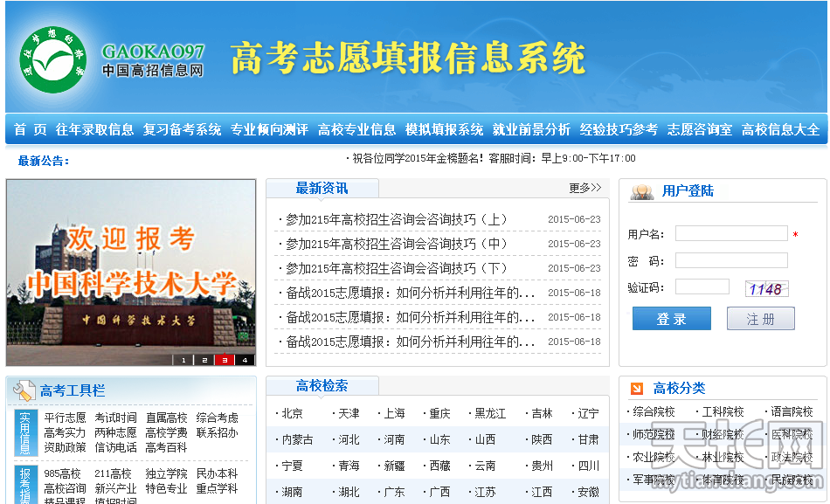
Task: Select 四川 region link
Action: [589, 466]
